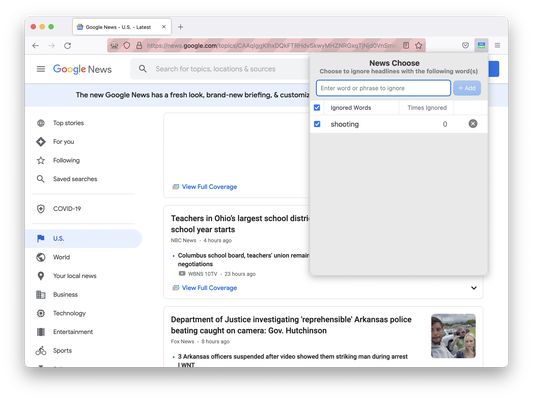Click the Following star icon in sidebar
Screen dimensions: 533x400
coord(41,160)
